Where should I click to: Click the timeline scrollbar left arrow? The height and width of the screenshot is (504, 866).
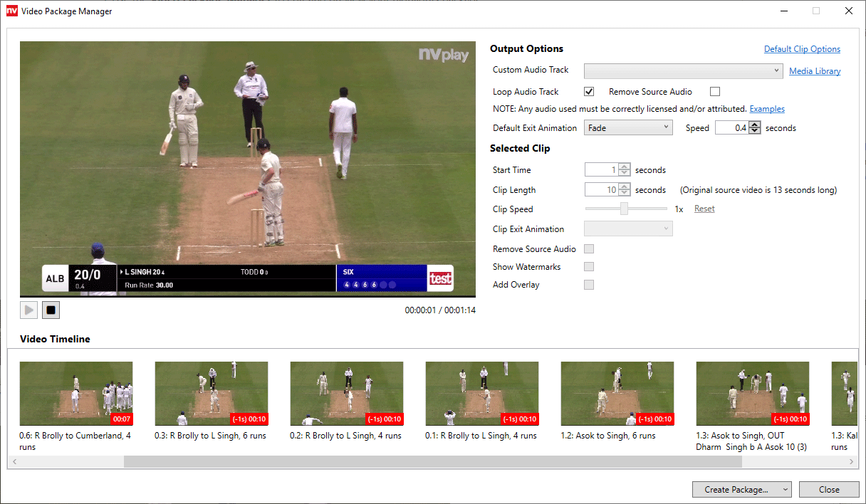(14, 462)
